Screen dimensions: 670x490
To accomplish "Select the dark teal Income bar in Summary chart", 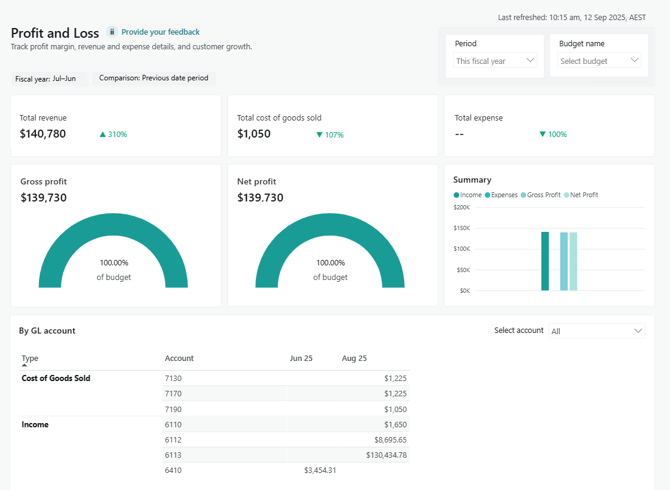I will point(545,261).
